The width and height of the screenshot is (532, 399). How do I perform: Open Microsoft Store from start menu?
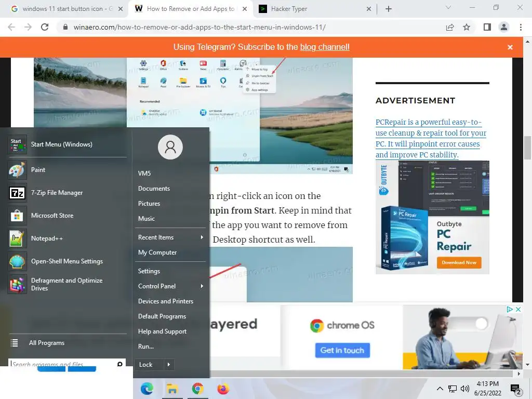point(67,216)
